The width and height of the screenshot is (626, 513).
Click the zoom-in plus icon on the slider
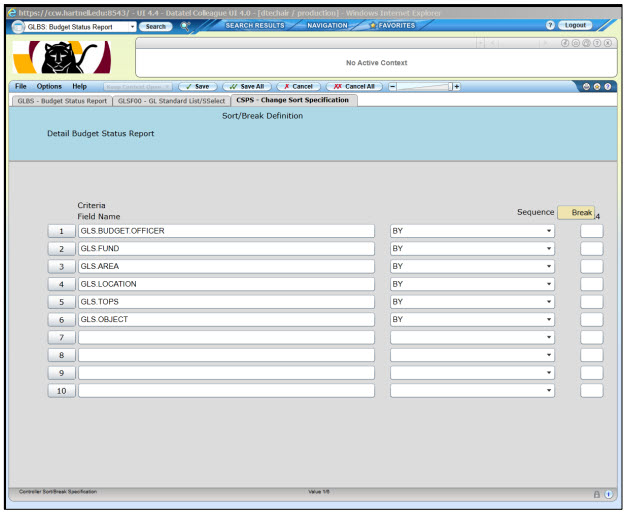click(457, 87)
